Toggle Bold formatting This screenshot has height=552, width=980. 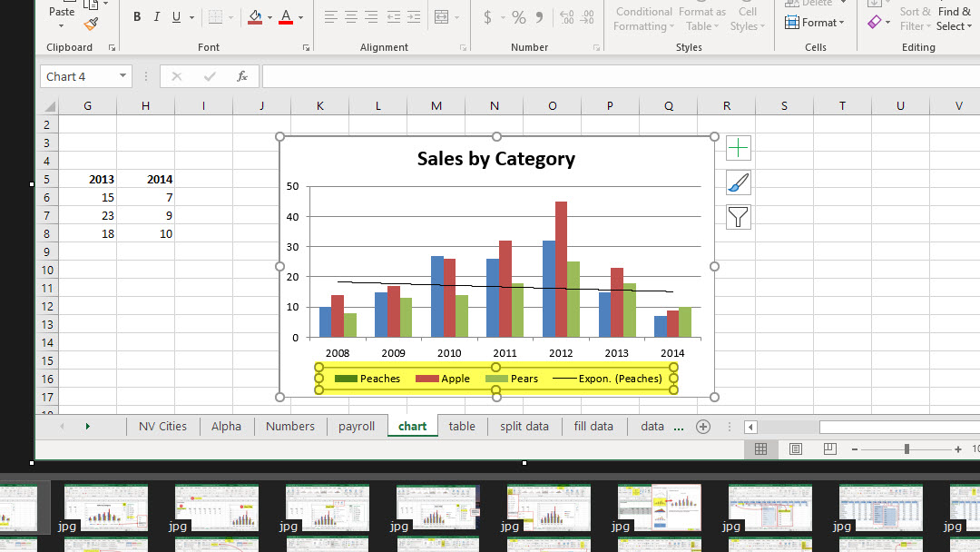pyautogui.click(x=137, y=17)
